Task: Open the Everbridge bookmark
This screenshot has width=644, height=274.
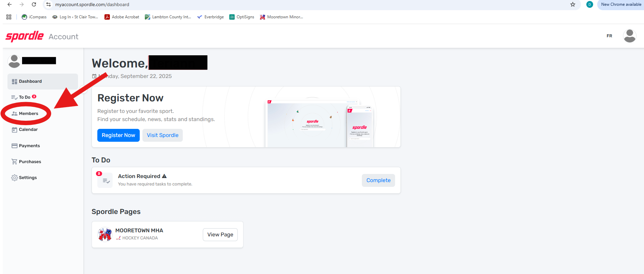Action: (210, 17)
